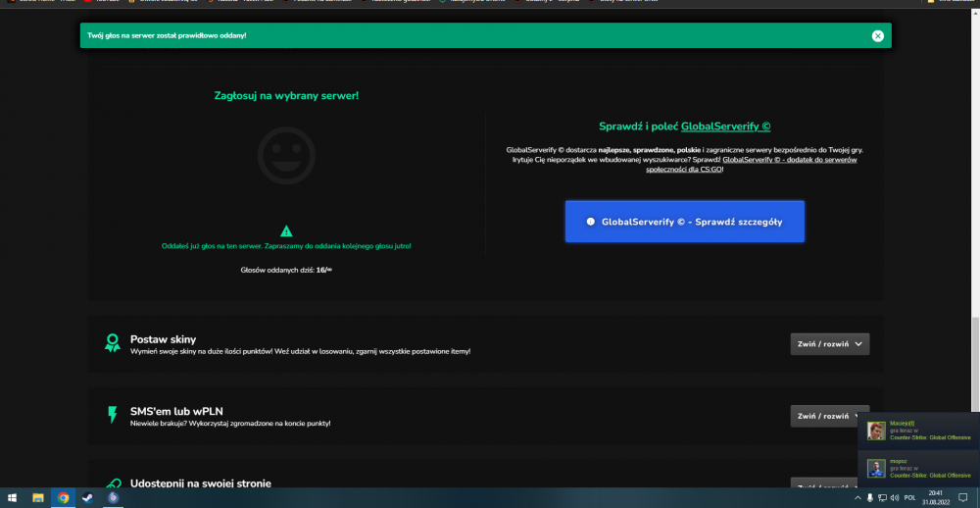This screenshot has width=980, height=508.
Task: Click the 'Zagłosuj na wybrany serwer!' heading
Action: (286, 96)
